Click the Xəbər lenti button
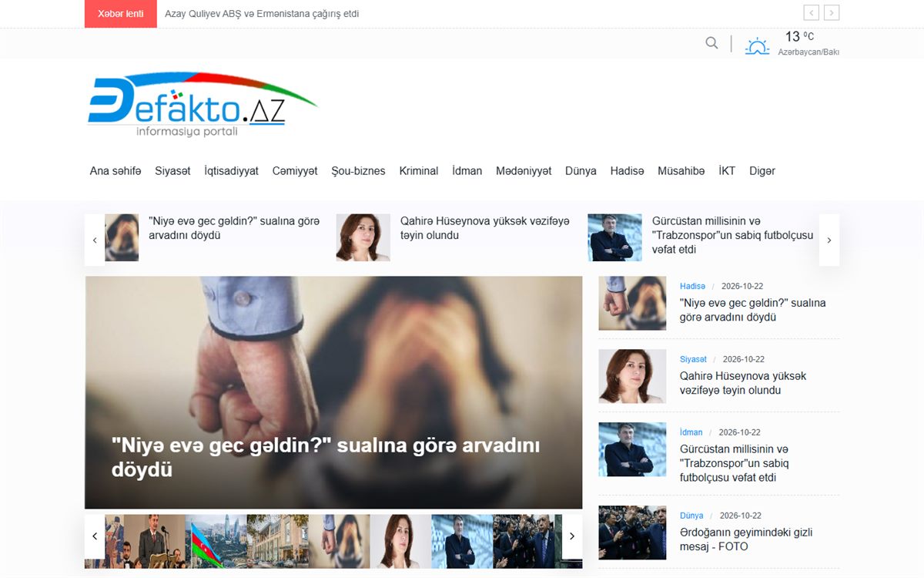Viewport: 924px width, 578px height. coord(121,14)
